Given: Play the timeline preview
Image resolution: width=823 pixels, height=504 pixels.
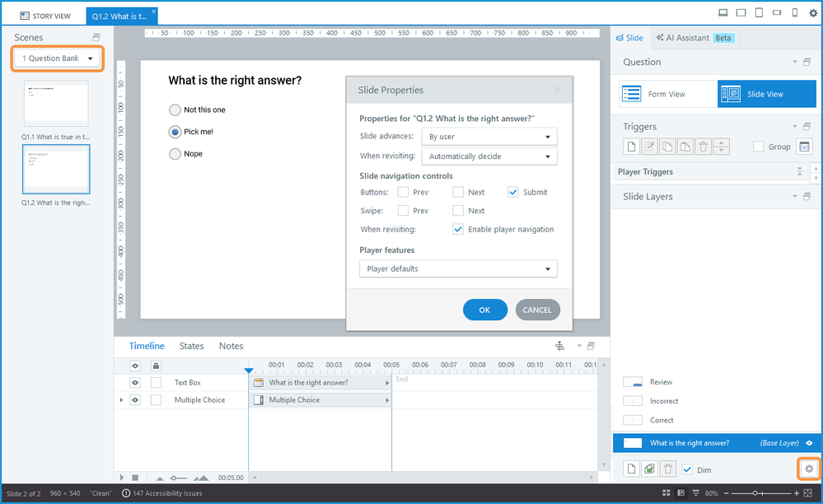Looking at the screenshot, I should (122, 478).
